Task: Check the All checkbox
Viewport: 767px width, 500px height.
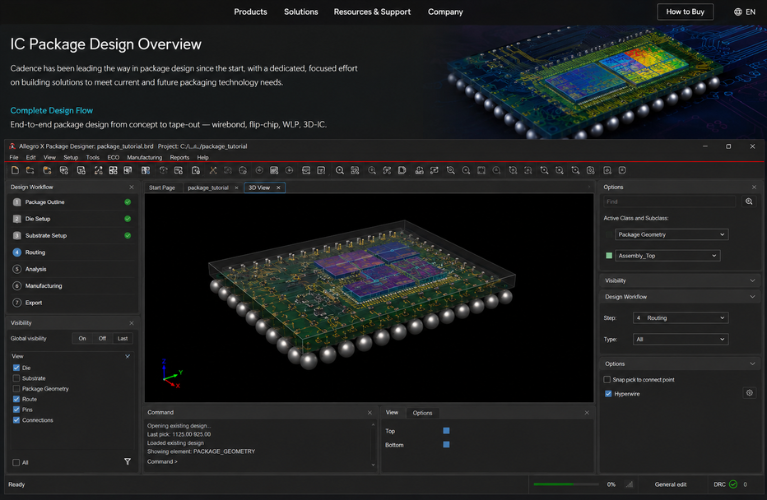Action: coord(16,462)
